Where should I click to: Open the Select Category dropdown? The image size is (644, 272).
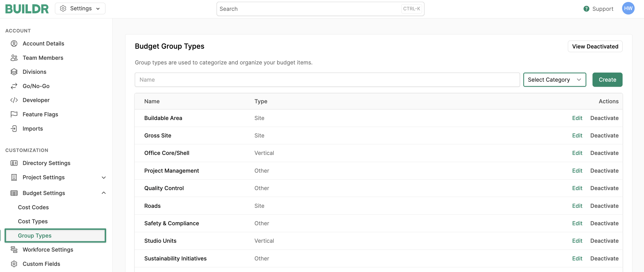tap(554, 80)
